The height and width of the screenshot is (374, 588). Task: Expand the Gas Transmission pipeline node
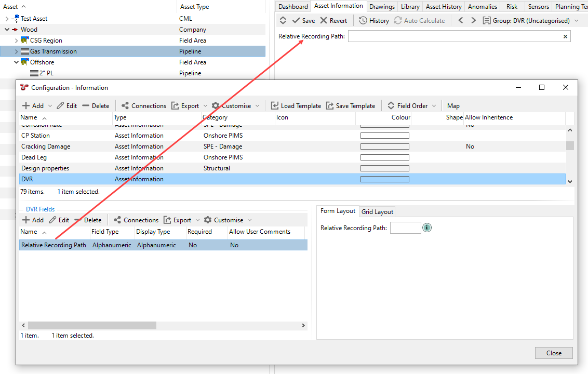tap(16, 51)
